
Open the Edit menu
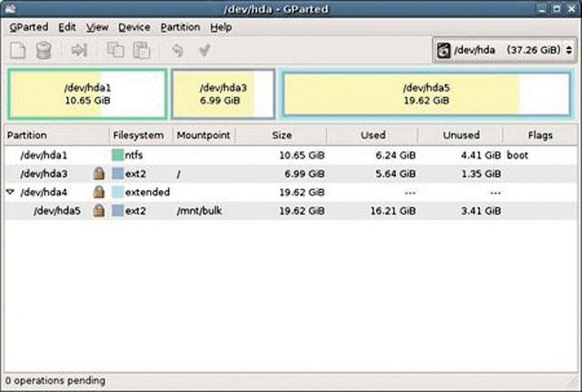67,27
